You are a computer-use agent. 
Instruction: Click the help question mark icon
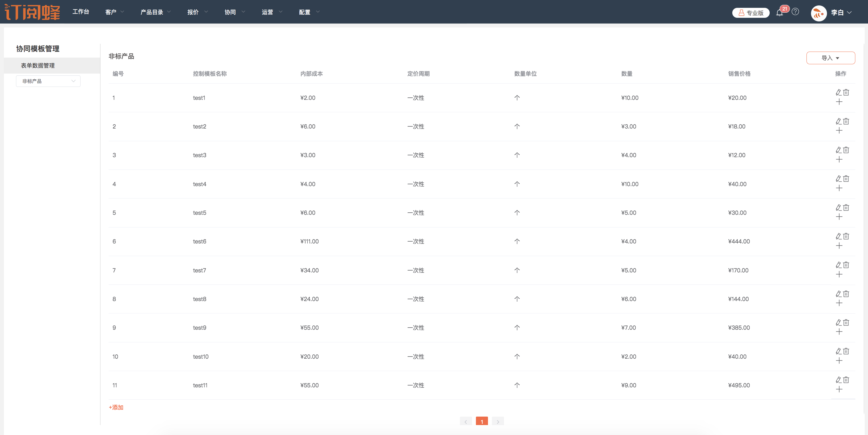795,12
